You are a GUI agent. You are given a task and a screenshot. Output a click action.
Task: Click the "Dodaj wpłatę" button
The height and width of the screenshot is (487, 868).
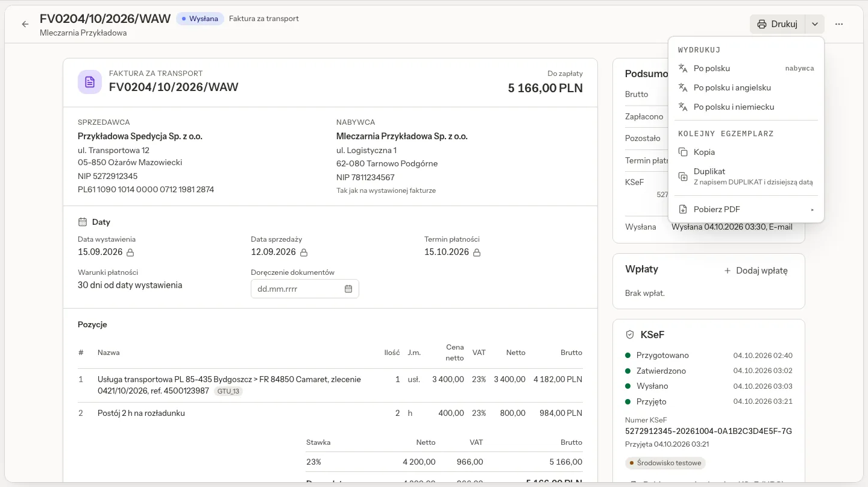756,271
